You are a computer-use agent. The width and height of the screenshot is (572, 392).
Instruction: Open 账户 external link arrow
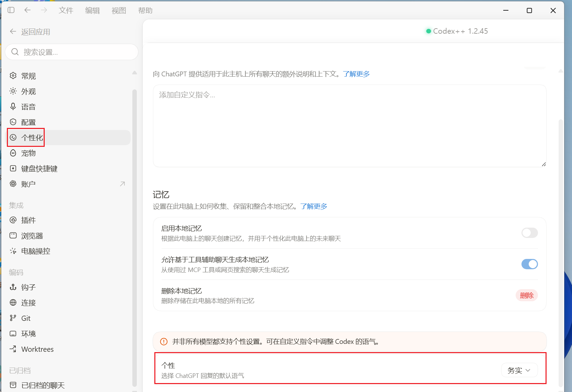click(122, 184)
